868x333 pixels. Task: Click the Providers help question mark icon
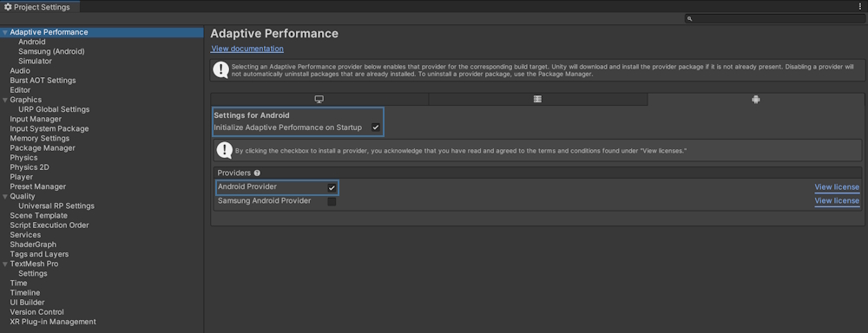click(258, 173)
